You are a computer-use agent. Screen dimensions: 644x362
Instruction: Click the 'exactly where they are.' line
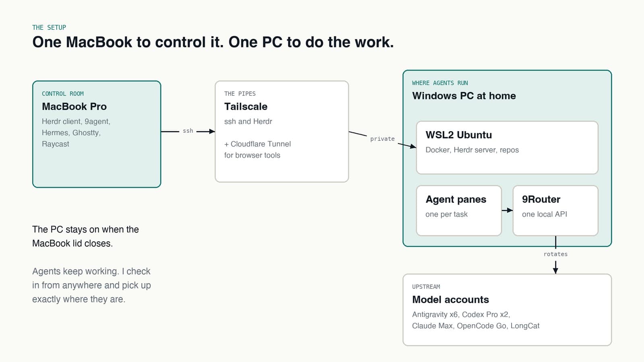79,299
